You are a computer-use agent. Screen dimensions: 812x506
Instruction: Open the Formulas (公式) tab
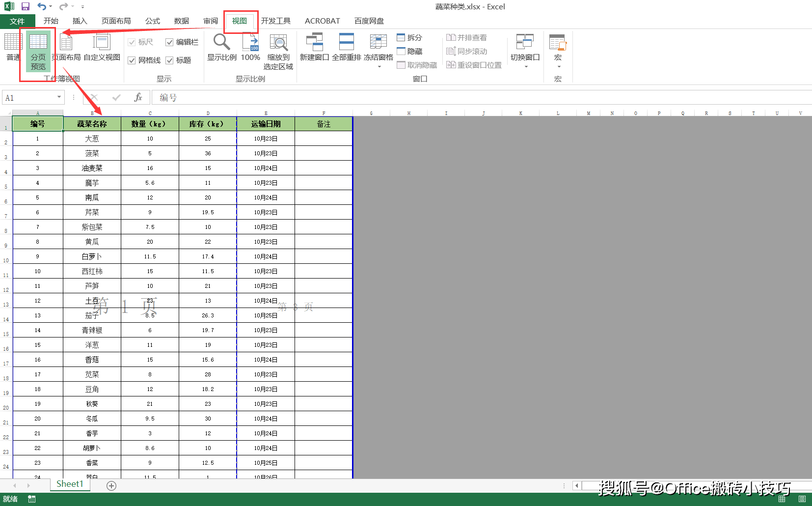click(152, 21)
